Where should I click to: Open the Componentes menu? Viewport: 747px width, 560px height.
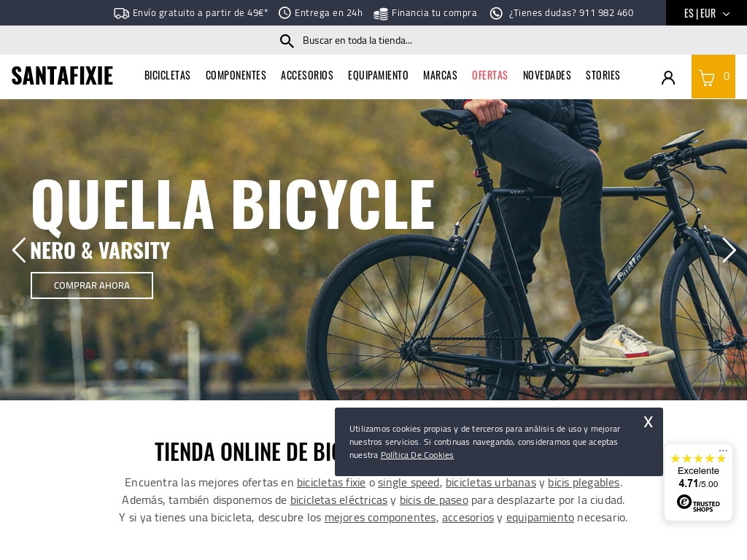tap(236, 75)
